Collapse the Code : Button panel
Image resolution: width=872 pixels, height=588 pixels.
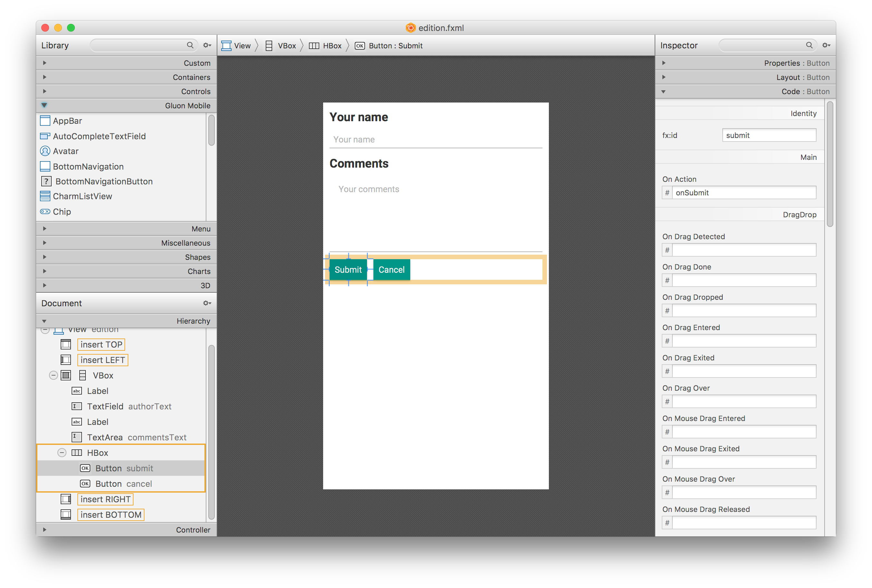pos(665,91)
